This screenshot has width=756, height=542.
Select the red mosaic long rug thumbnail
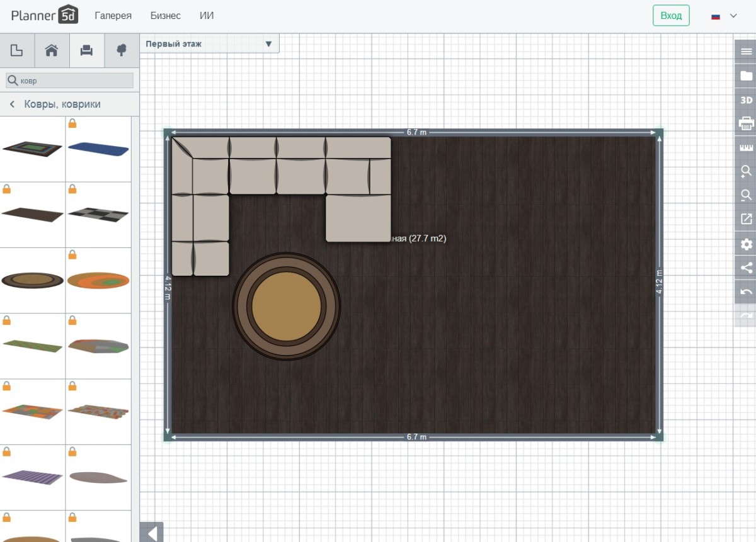[x=98, y=412]
